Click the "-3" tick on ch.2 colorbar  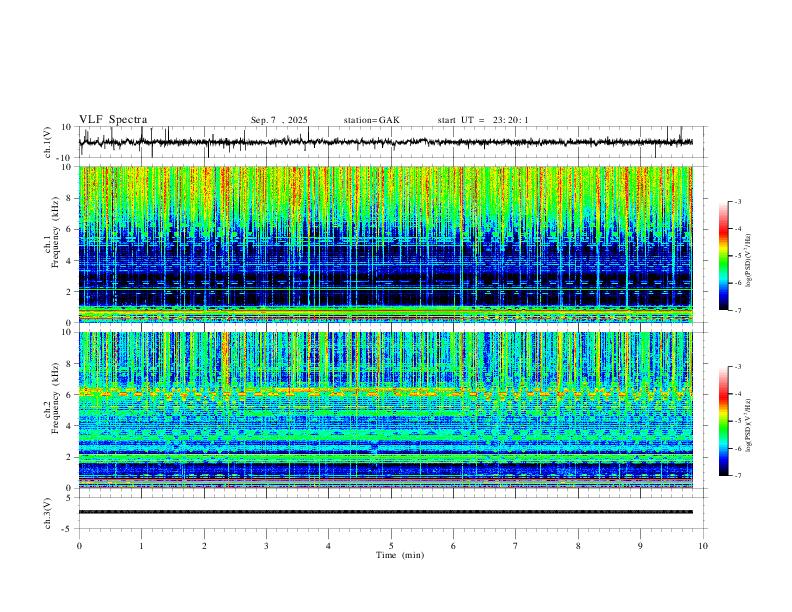click(x=738, y=367)
